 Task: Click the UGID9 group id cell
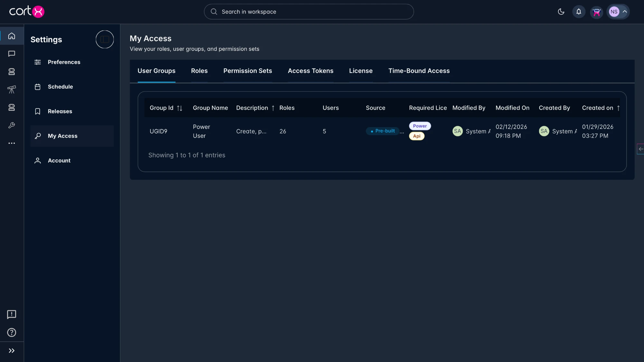[158, 131]
